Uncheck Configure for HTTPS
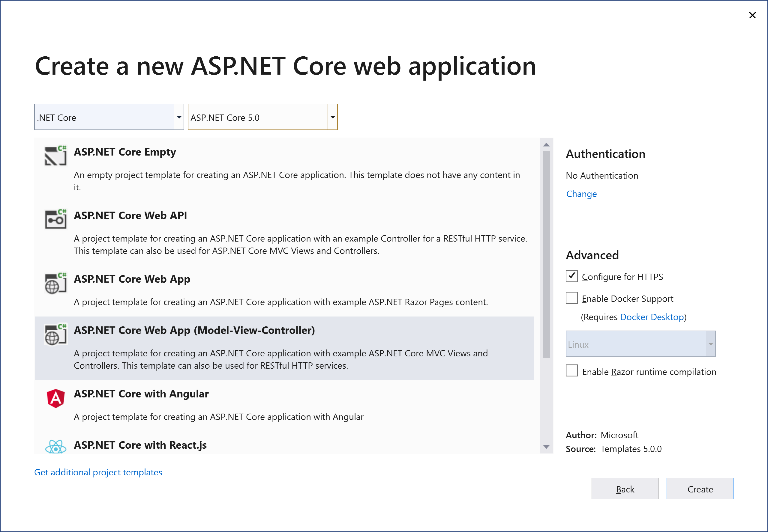 (571, 276)
